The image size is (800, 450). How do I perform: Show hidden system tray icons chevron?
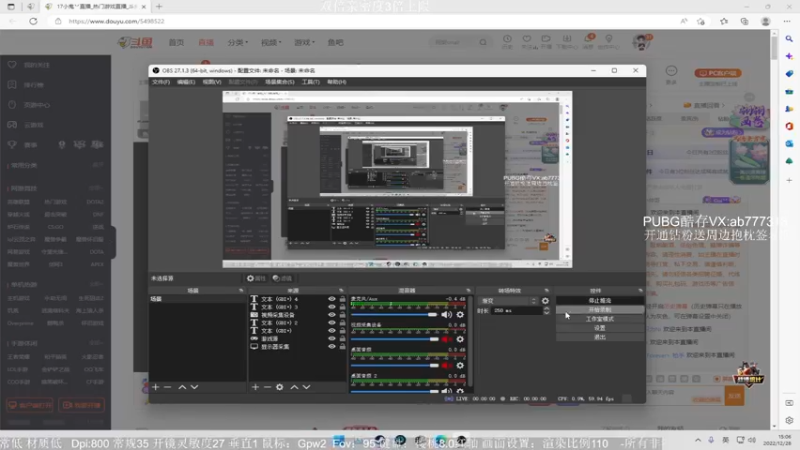[697, 440]
